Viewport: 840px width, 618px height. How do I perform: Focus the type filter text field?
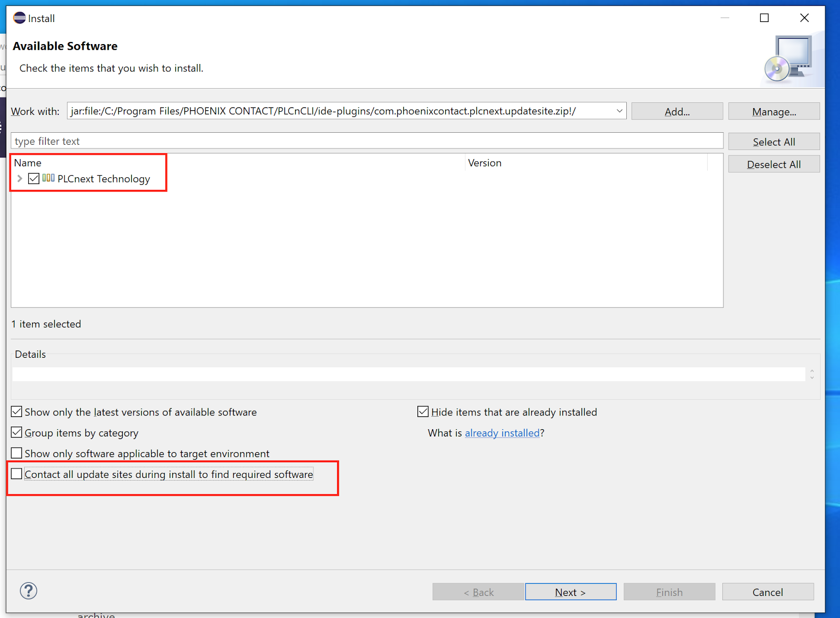tap(367, 141)
